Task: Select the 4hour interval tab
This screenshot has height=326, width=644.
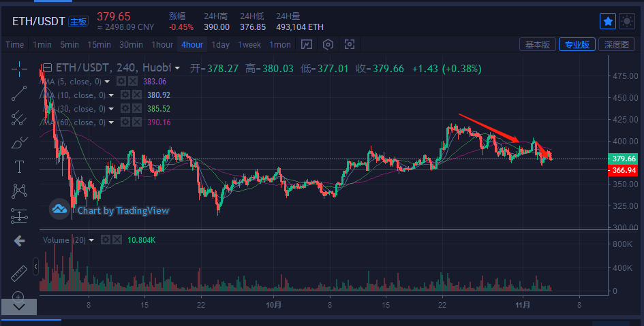Action: pyautogui.click(x=192, y=45)
